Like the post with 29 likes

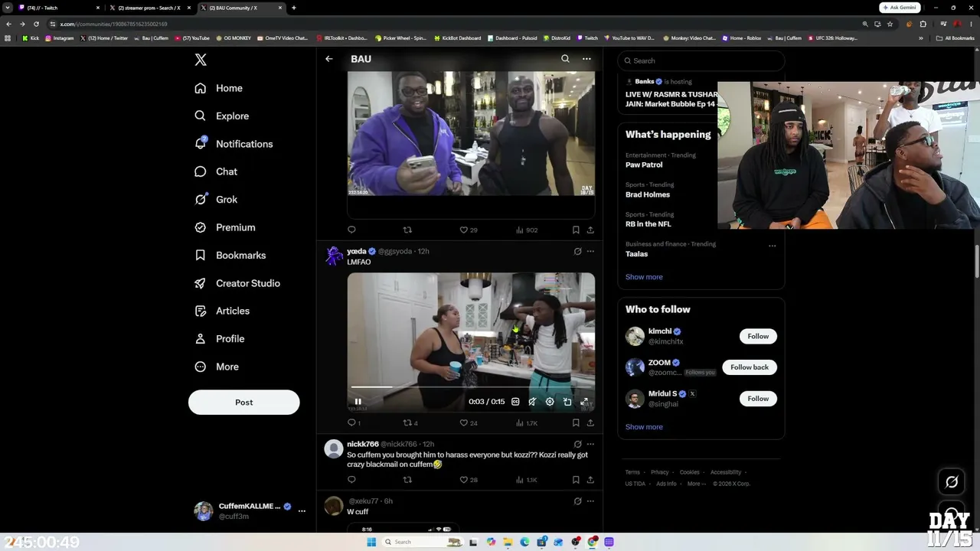point(468,230)
